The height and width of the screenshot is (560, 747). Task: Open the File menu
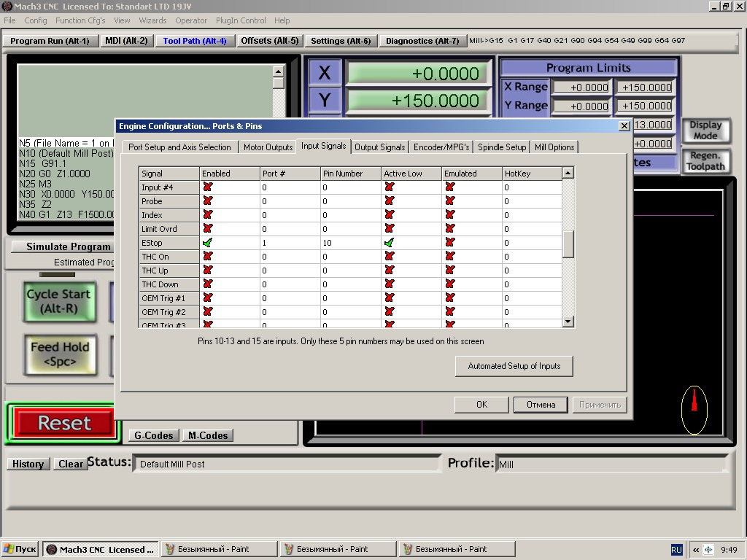tap(9, 20)
